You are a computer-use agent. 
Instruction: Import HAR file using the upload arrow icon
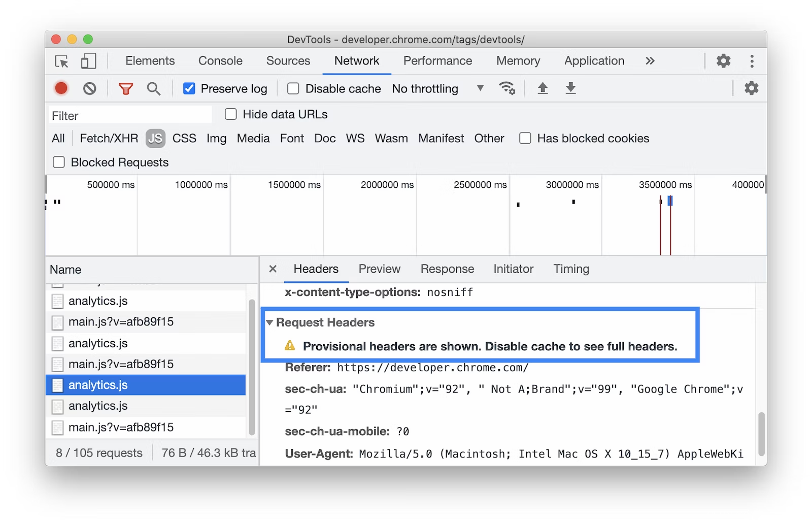coord(543,88)
